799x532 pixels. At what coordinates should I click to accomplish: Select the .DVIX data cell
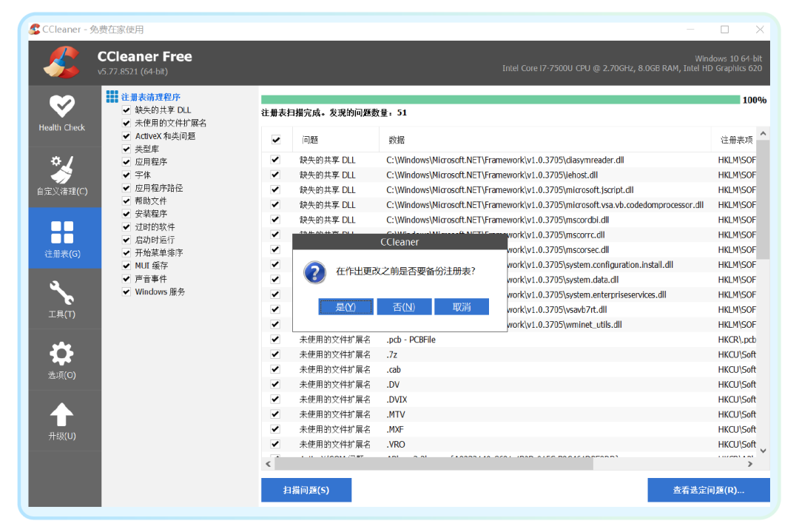pyautogui.click(x=397, y=400)
